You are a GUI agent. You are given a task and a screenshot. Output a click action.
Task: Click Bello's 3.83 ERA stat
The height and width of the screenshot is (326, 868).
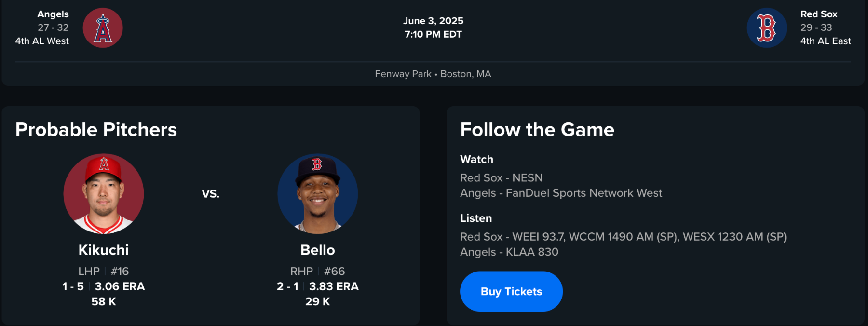tap(334, 286)
